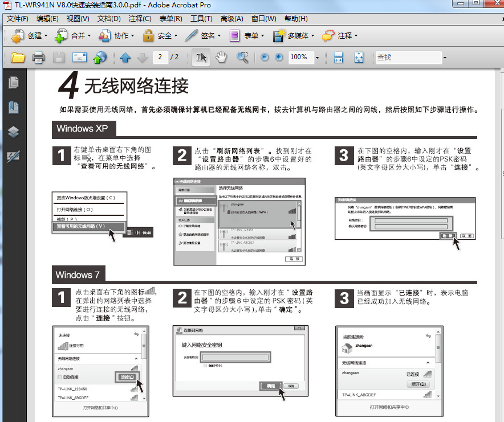Viewport: 504px width, 422px height.
Task: Open the 表单 (Forms) toolbar menu
Action: click(246, 36)
